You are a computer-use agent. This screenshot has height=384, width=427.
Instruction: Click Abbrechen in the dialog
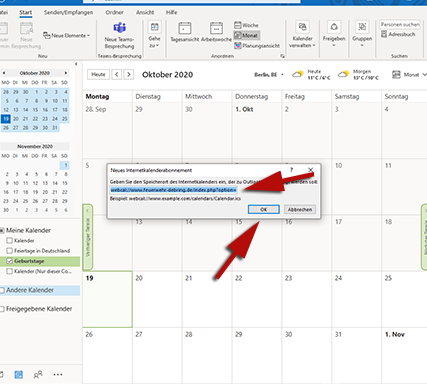pyautogui.click(x=300, y=209)
